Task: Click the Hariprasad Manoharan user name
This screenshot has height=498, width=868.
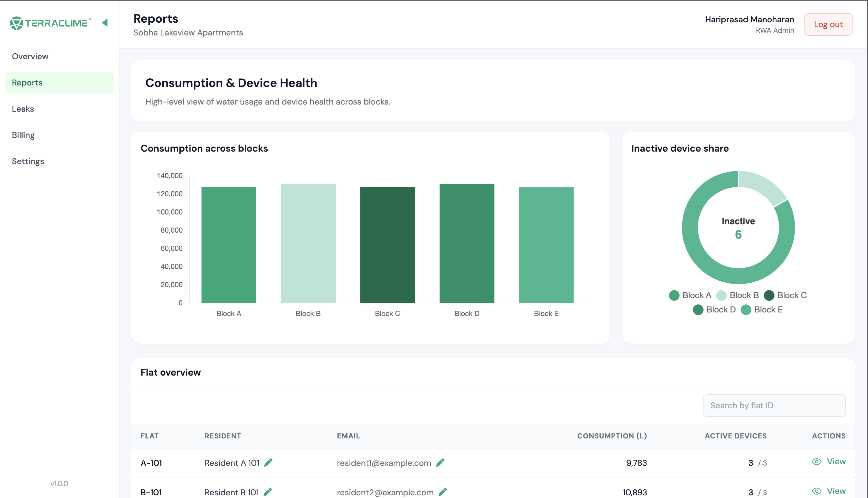Action: tap(750, 19)
